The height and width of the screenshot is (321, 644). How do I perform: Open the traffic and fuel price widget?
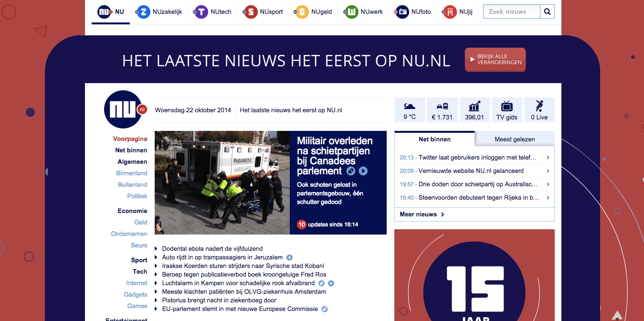coord(442,110)
